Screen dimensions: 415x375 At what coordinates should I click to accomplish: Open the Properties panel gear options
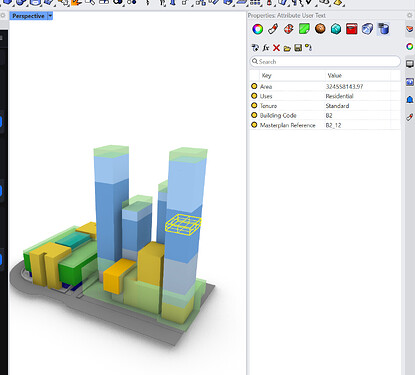point(410,15)
